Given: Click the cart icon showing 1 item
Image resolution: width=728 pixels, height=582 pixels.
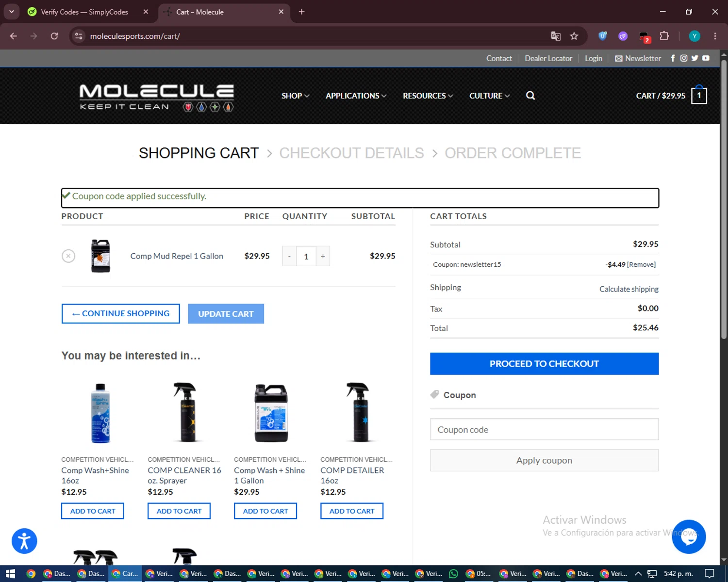Looking at the screenshot, I should pos(699,95).
